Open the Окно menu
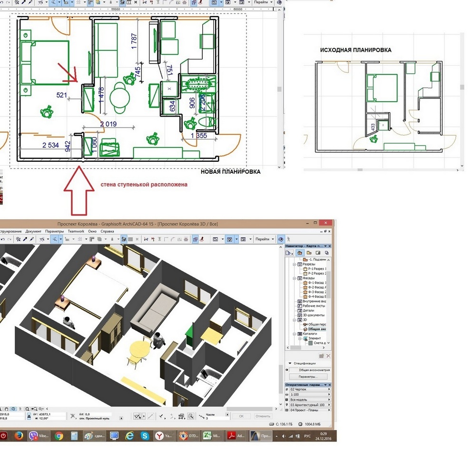Viewport: 476px width, 453px height. (92, 231)
